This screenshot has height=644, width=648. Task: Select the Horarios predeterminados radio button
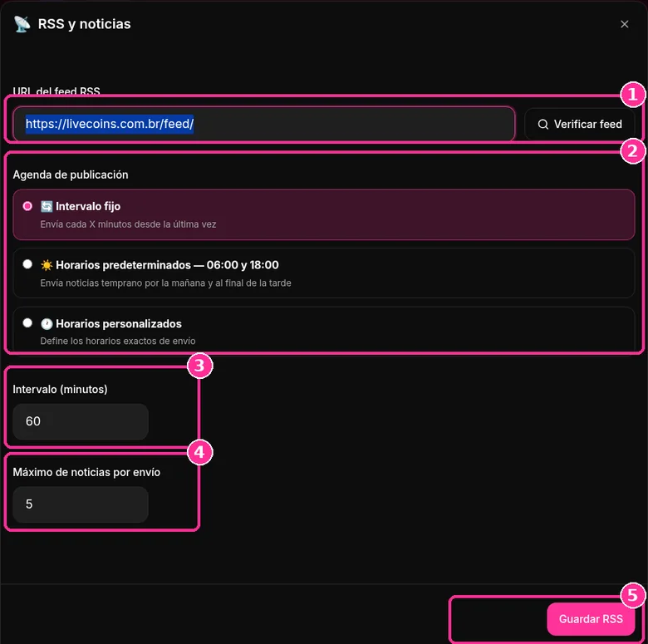point(27,264)
